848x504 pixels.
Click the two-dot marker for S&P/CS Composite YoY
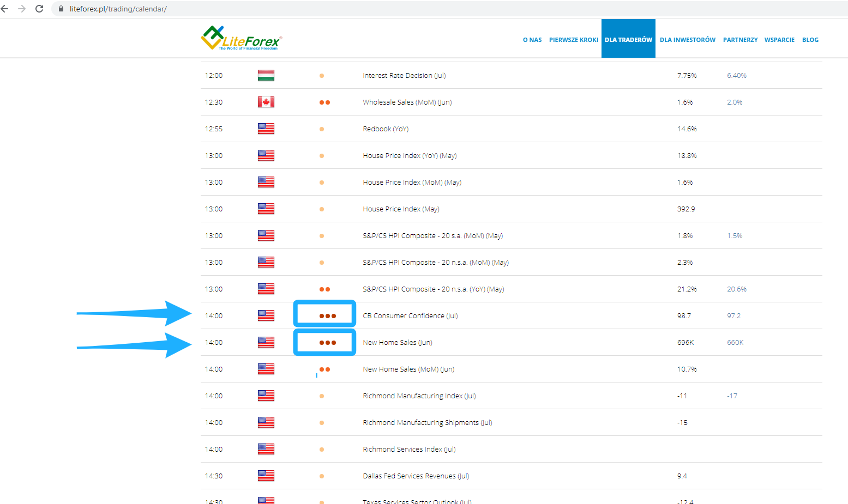click(326, 289)
